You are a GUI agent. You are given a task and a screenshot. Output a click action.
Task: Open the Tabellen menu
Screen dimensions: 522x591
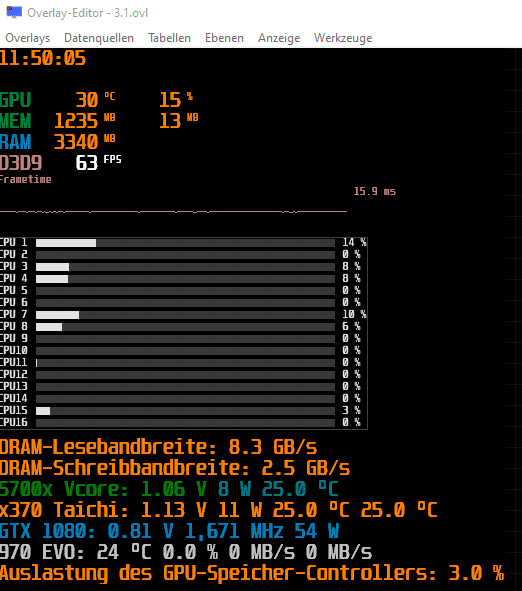(169, 38)
